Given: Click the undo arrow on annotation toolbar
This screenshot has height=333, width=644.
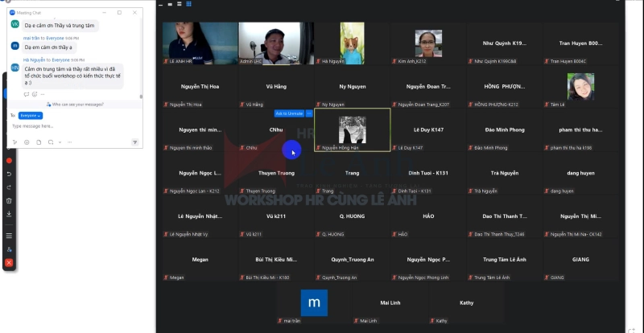Looking at the screenshot, I should pos(9,173).
